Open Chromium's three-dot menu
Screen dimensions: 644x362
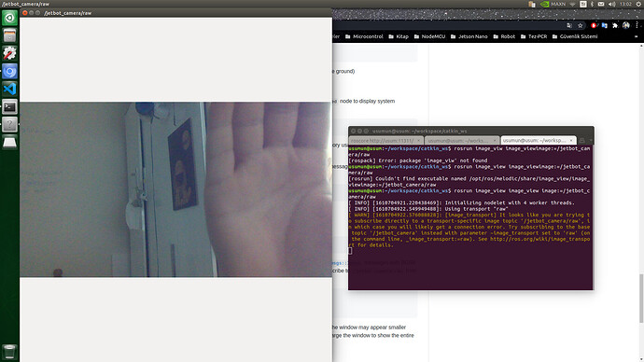tap(637, 25)
